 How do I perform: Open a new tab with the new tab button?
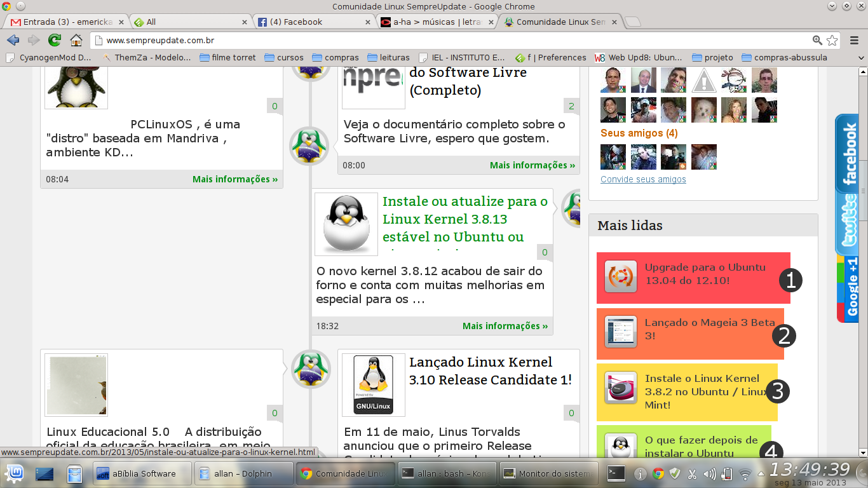point(632,22)
